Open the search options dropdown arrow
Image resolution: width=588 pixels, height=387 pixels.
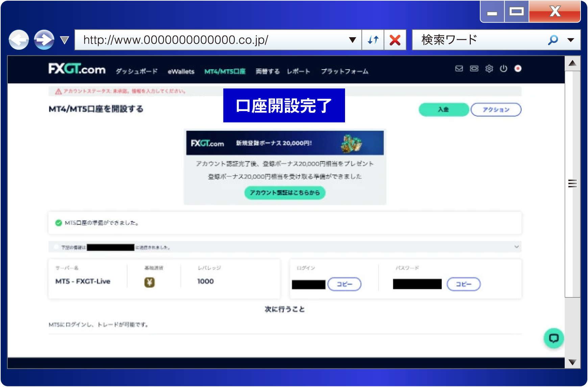pos(571,40)
